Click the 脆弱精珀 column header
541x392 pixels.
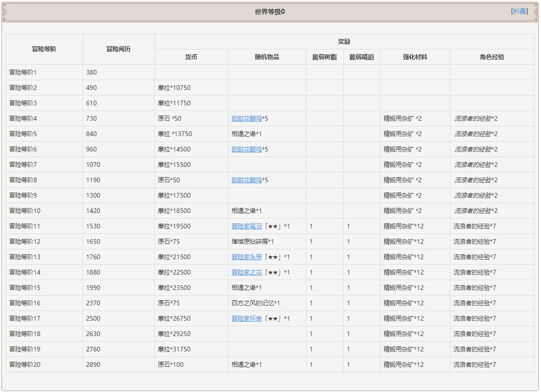[361, 57]
